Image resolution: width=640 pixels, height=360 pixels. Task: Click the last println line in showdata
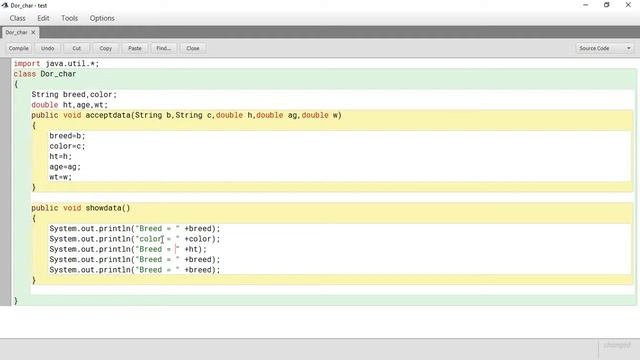pyautogui.click(x=135, y=270)
